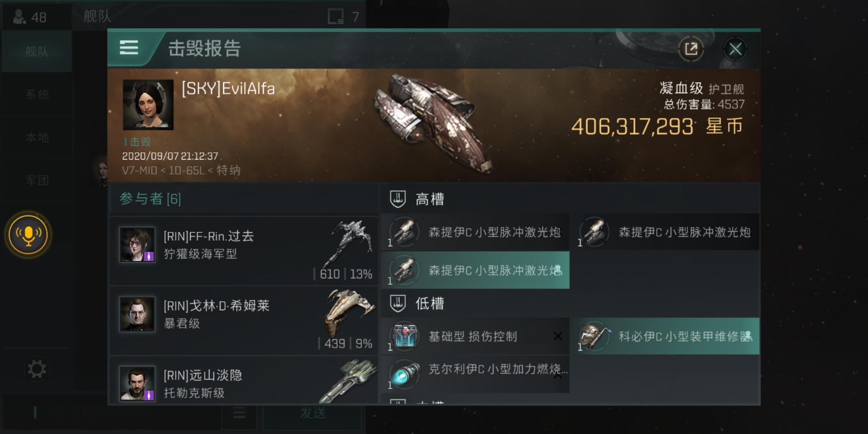Open the settings gear in left sidebar

point(37,369)
